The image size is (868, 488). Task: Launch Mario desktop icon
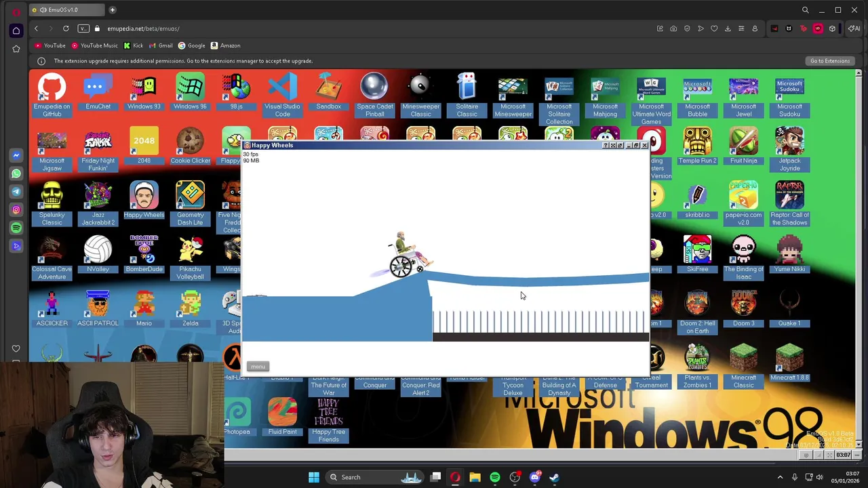coord(144,308)
